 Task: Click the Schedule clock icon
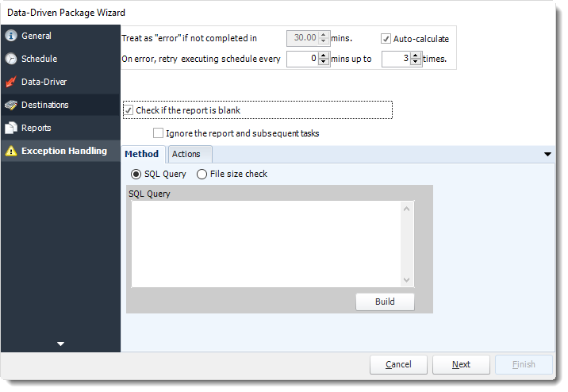[x=11, y=59]
